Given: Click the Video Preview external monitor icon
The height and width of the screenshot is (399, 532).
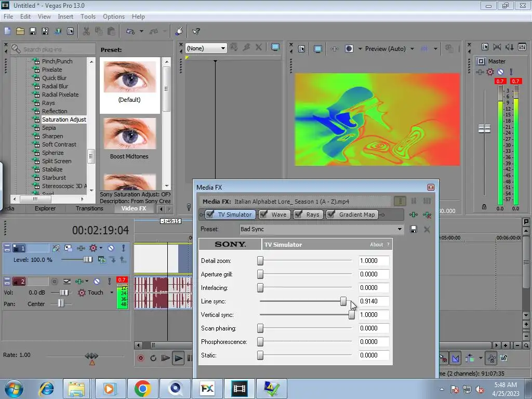Looking at the screenshot, I should click(x=317, y=49).
